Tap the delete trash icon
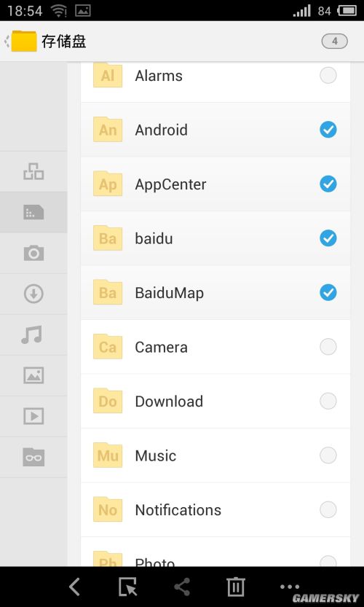This screenshot has height=607, width=364. 236,587
